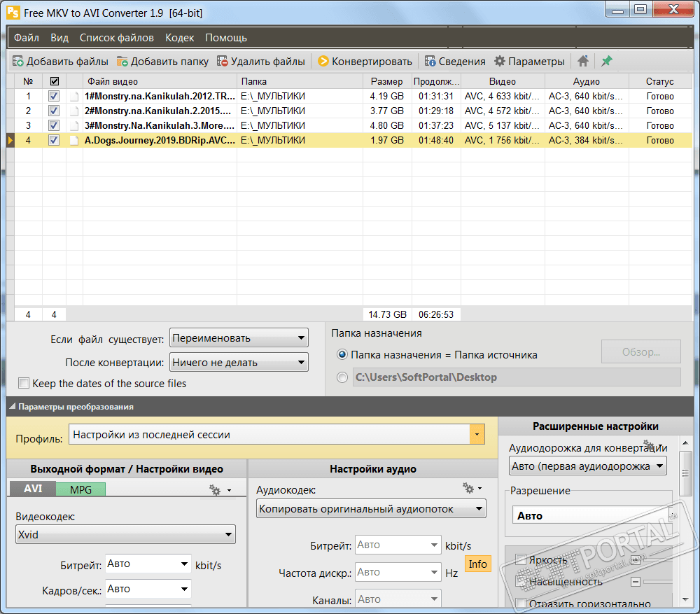Click the home icon in toolbar
The image size is (700, 614).
pyautogui.click(x=583, y=61)
